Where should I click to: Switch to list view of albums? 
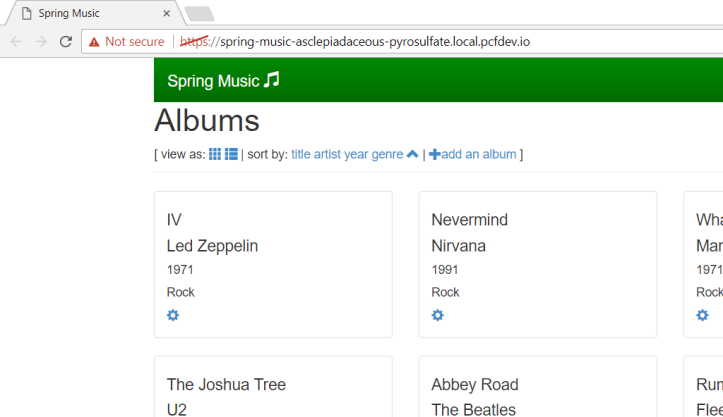[x=231, y=154]
